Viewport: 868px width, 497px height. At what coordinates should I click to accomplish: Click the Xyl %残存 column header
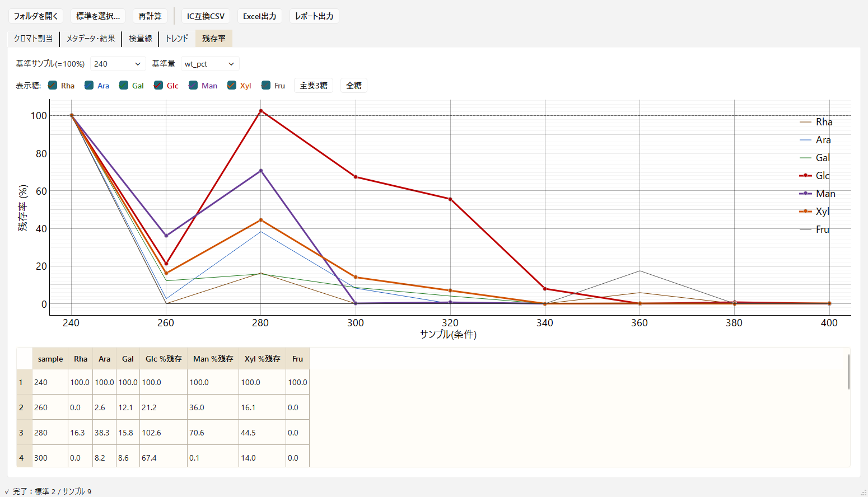click(263, 359)
